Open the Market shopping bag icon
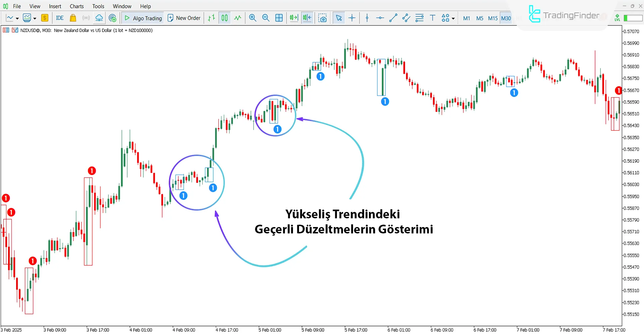This screenshot has height=334, width=644. coord(73,18)
